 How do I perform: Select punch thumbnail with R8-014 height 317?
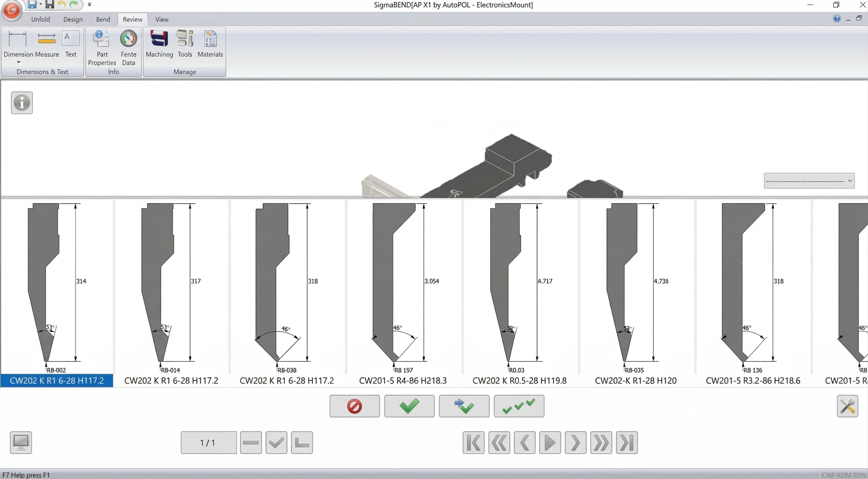point(171,293)
